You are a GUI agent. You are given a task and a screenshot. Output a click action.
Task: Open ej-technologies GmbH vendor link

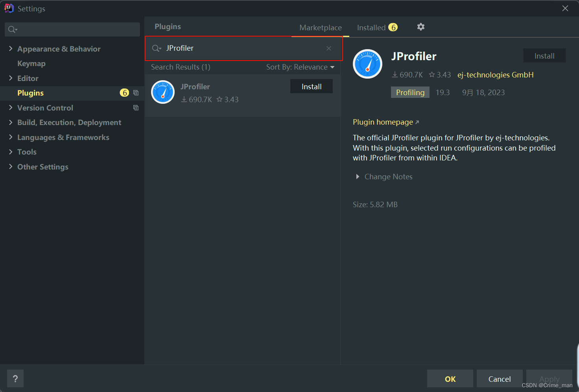[495, 75]
